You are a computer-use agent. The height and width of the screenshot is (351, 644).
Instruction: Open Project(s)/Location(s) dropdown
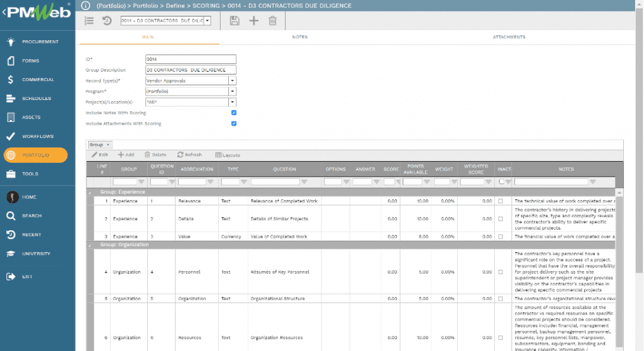[x=232, y=102]
